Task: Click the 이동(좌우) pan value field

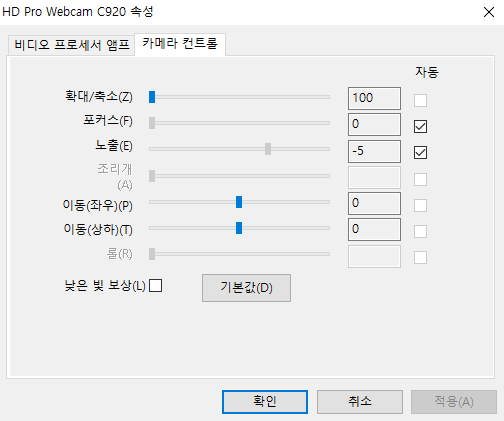Action: click(x=374, y=203)
